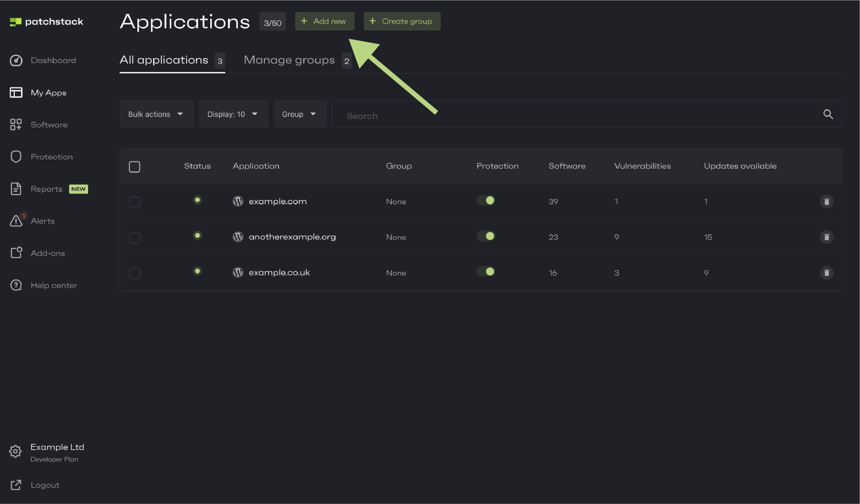860x504 pixels.
Task: Open the Dashboard gauge icon
Action: [x=16, y=61]
